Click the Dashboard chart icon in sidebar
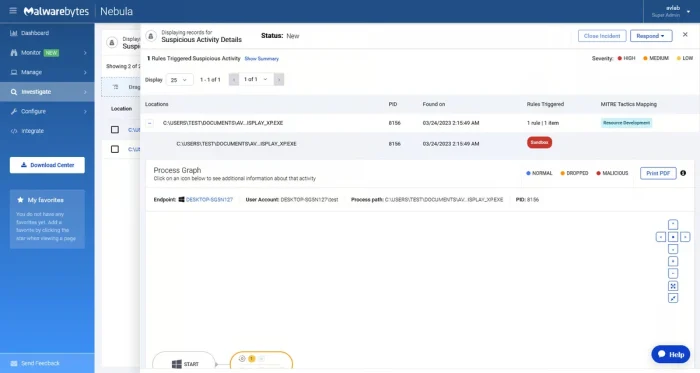The height and width of the screenshot is (373, 700). coord(14,33)
